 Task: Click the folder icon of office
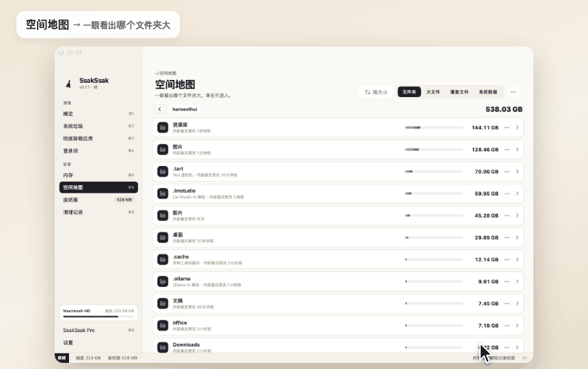pyautogui.click(x=163, y=325)
